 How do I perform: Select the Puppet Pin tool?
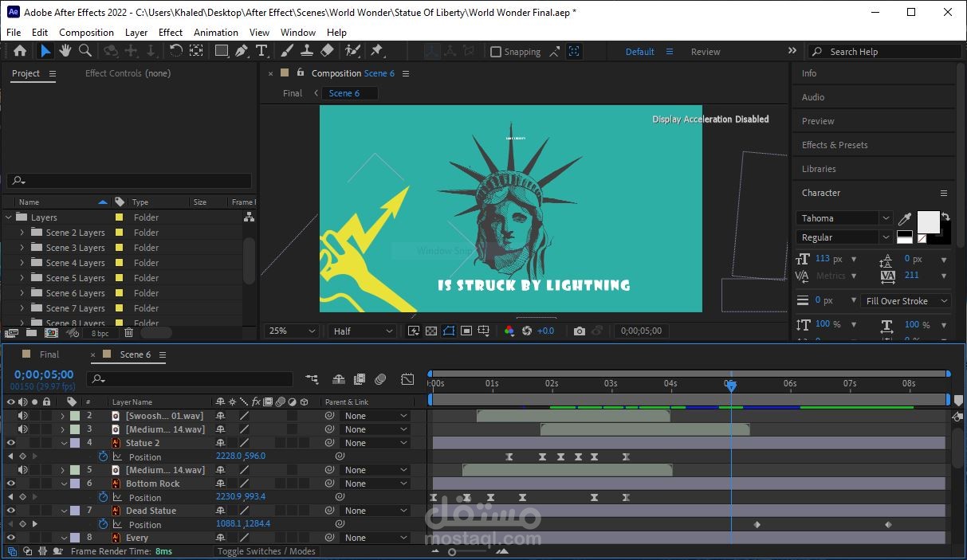coord(375,51)
